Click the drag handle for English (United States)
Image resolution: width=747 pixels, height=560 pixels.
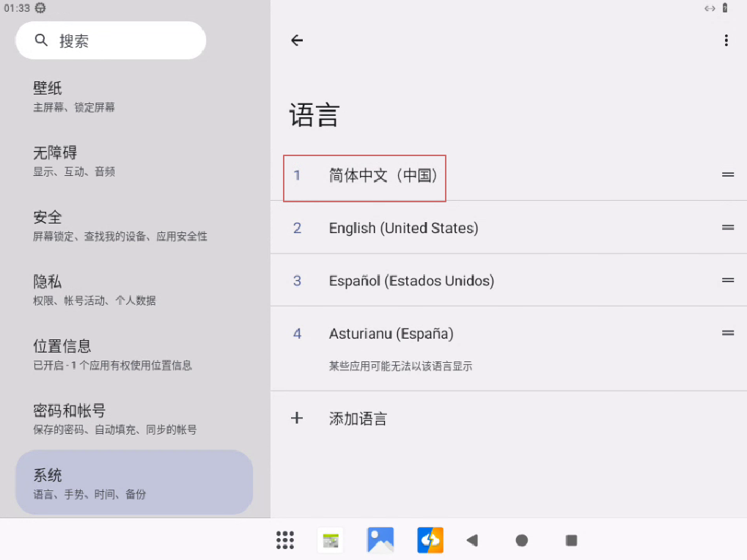[x=727, y=228]
